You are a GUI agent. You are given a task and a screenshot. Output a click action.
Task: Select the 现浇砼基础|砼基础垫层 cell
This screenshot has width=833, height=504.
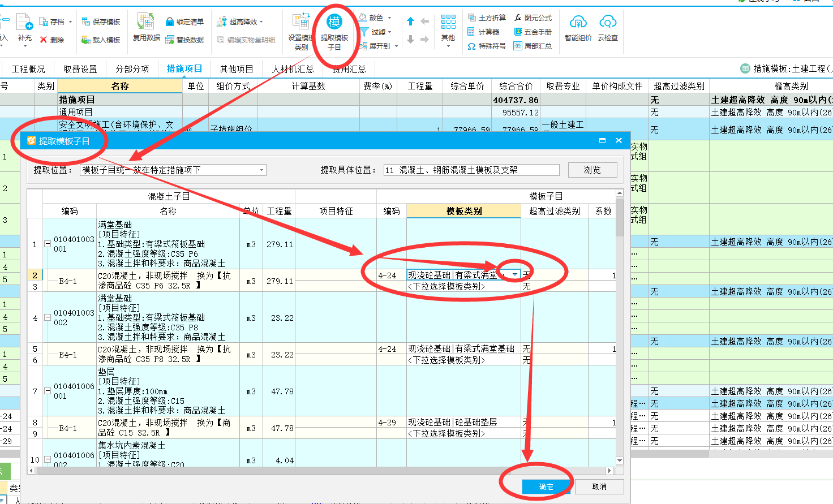click(x=464, y=422)
